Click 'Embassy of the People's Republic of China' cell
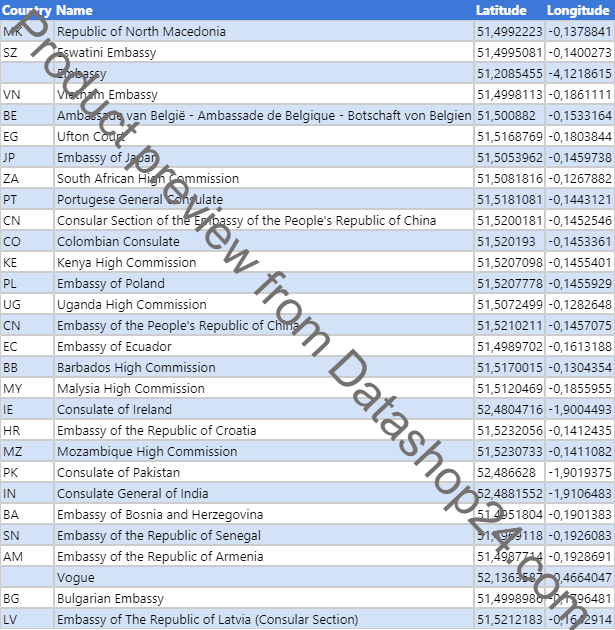The height and width of the screenshot is (630, 615). coord(264,325)
